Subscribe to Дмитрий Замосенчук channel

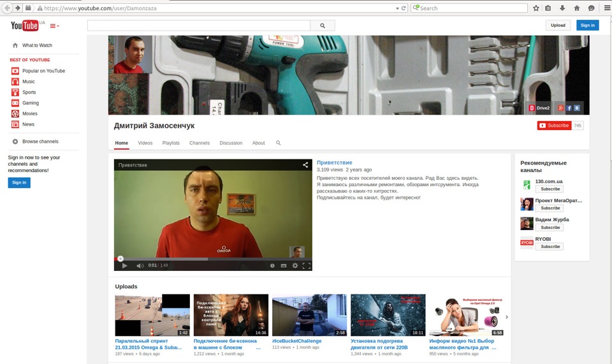(x=554, y=126)
